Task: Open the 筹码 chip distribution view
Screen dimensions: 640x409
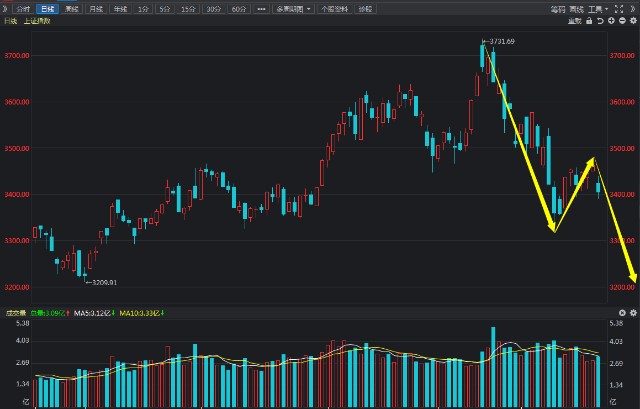Action: click(x=558, y=9)
